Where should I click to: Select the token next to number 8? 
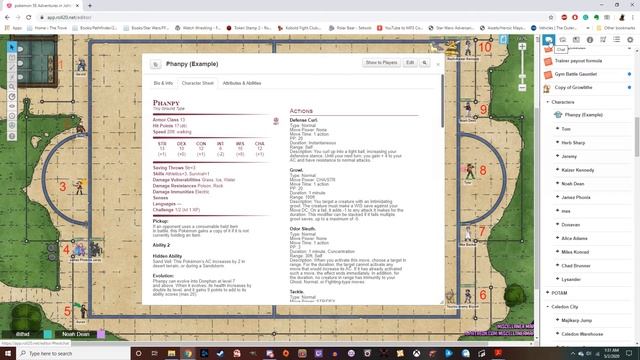tap(470, 171)
